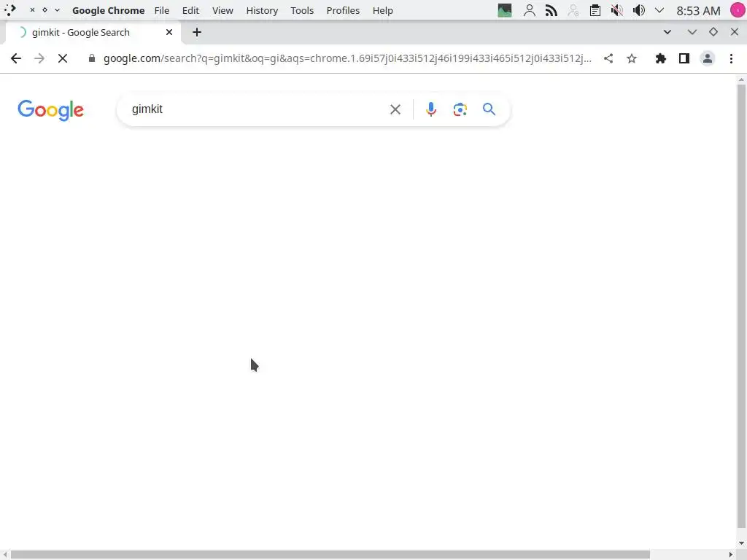The height and width of the screenshot is (560, 747).
Task: Stop loading the page
Action: 63,58
